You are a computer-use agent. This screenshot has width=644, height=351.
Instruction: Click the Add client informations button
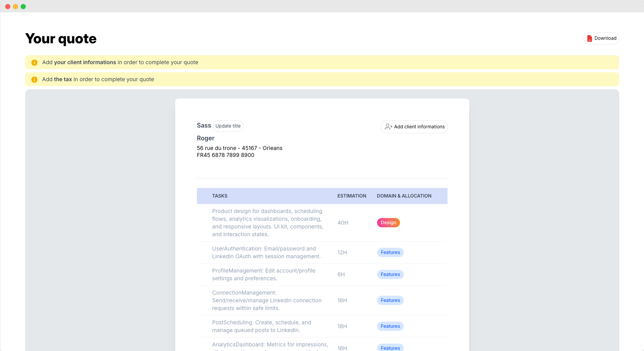[x=414, y=127]
